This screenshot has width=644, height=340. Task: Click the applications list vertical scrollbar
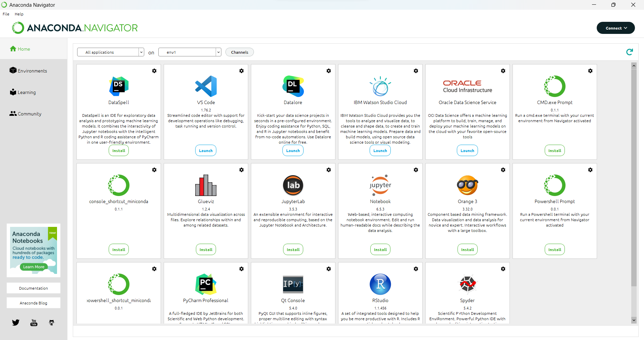[634, 178]
